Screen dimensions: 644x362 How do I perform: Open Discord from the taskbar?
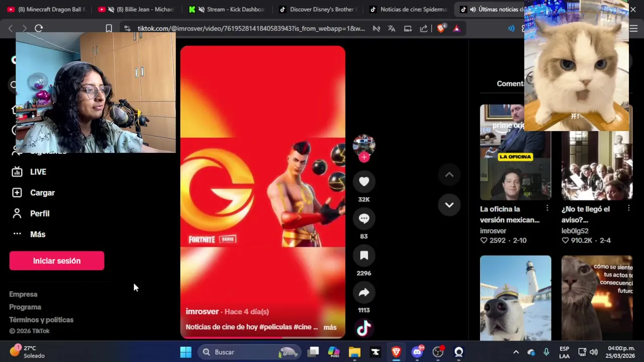(417, 352)
